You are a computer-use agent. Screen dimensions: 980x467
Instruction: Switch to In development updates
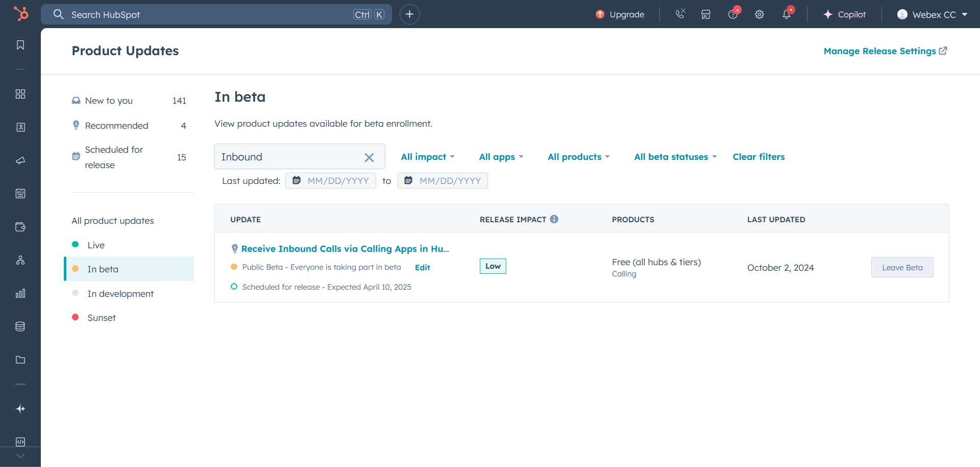(120, 294)
